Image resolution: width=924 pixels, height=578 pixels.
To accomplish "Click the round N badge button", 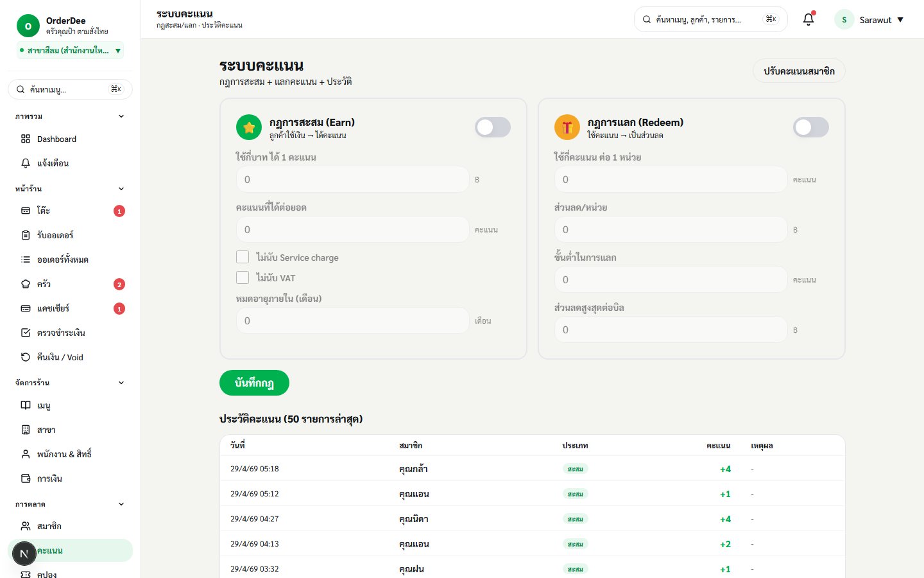I will pyautogui.click(x=24, y=554).
